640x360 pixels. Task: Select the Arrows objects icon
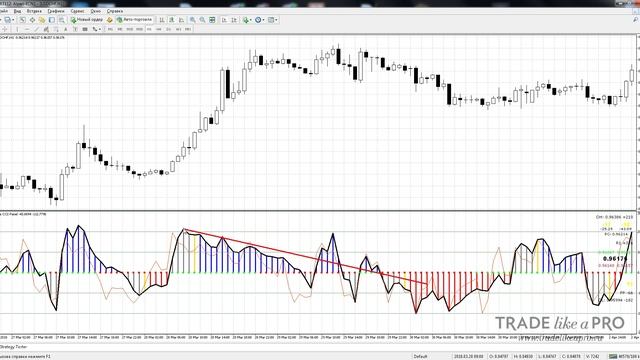94,29
